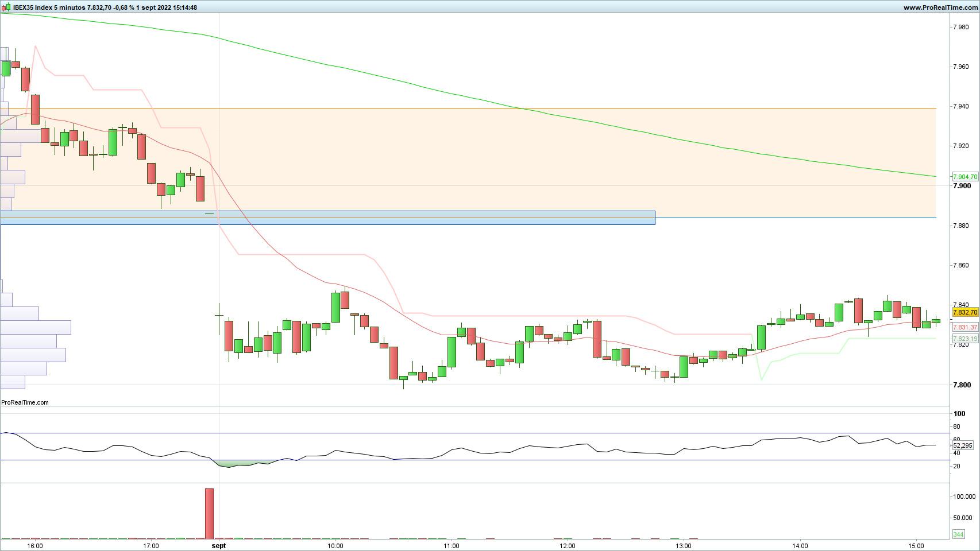Click the green 7.904,70 moving average label
Screen dimensions: 980x551
[x=964, y=177]
